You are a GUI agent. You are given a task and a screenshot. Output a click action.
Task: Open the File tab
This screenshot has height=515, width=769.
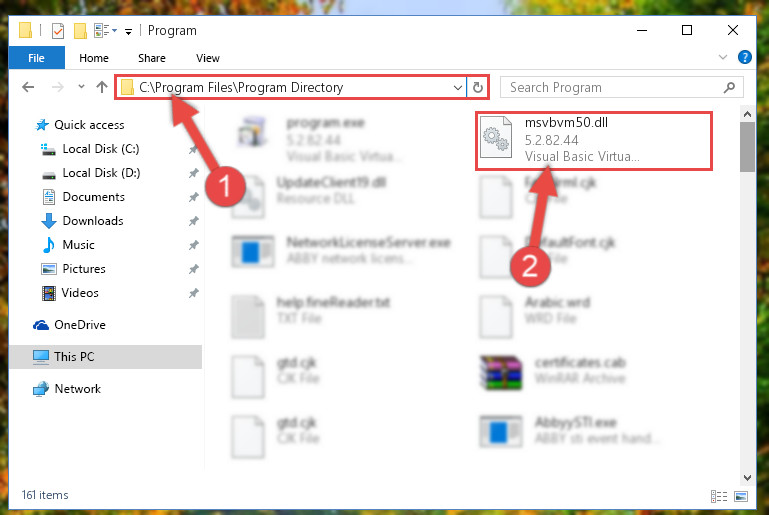tap(36, 58)
